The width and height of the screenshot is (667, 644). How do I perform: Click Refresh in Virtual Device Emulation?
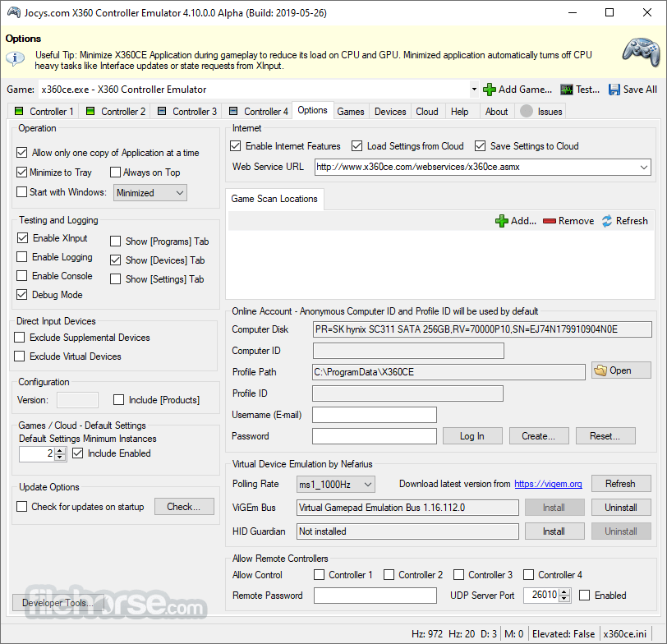[x=621, y=484]
